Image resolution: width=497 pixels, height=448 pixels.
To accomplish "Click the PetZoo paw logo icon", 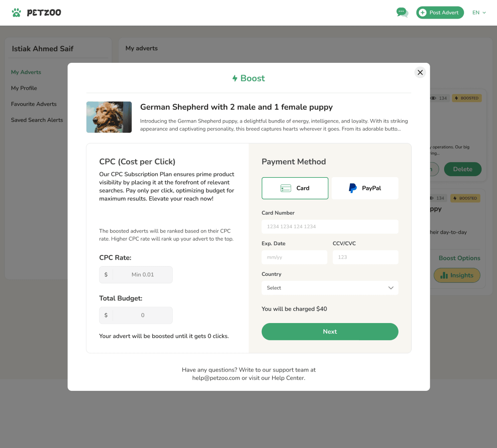I will [x=16, y=13].
